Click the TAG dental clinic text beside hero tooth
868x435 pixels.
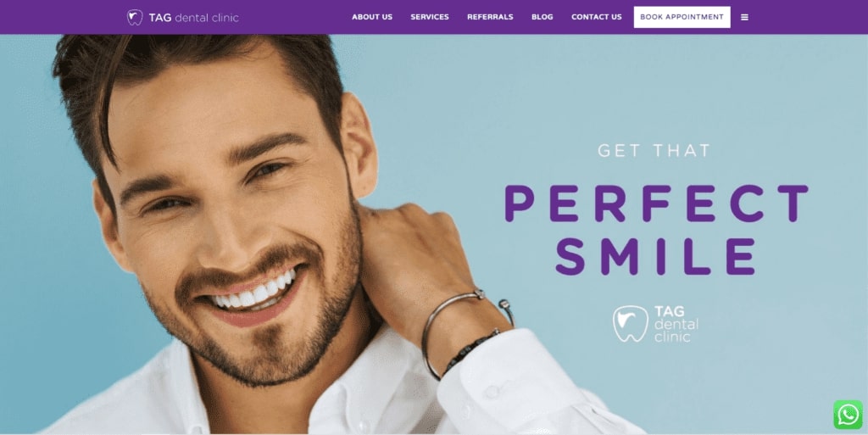pos(676,324)
